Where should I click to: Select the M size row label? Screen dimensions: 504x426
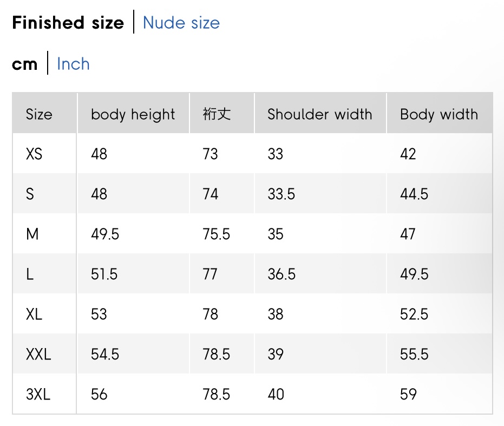point(32,234)
